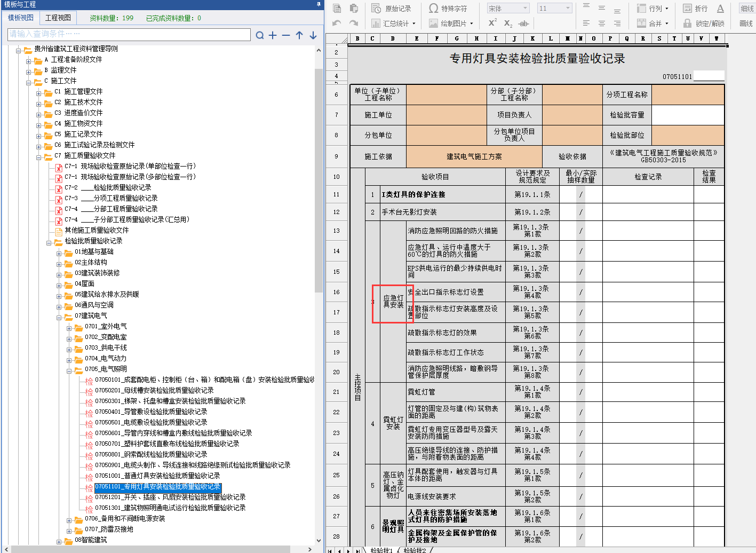
Task: Set middle vertical alignment
Action: 602,8
